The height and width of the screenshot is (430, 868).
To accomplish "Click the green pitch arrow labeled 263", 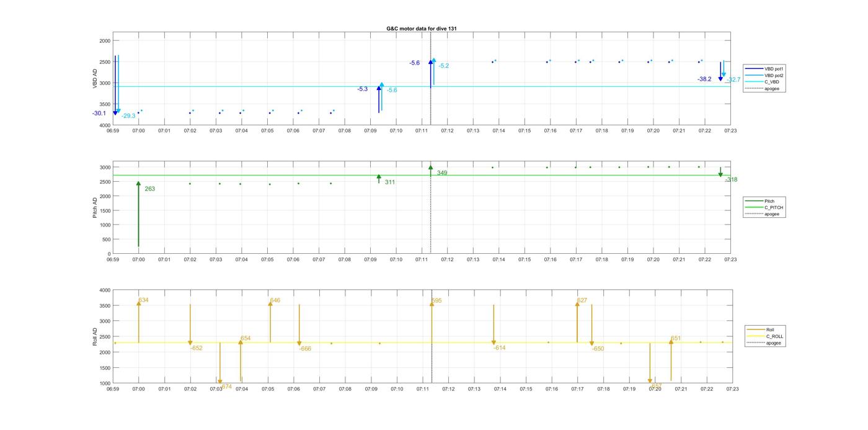I will 138,214.
